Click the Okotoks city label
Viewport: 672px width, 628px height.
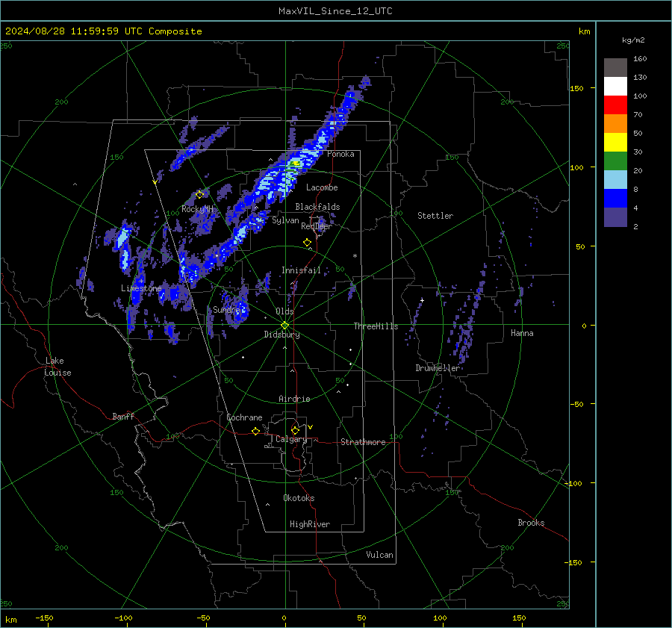point(299,498)
